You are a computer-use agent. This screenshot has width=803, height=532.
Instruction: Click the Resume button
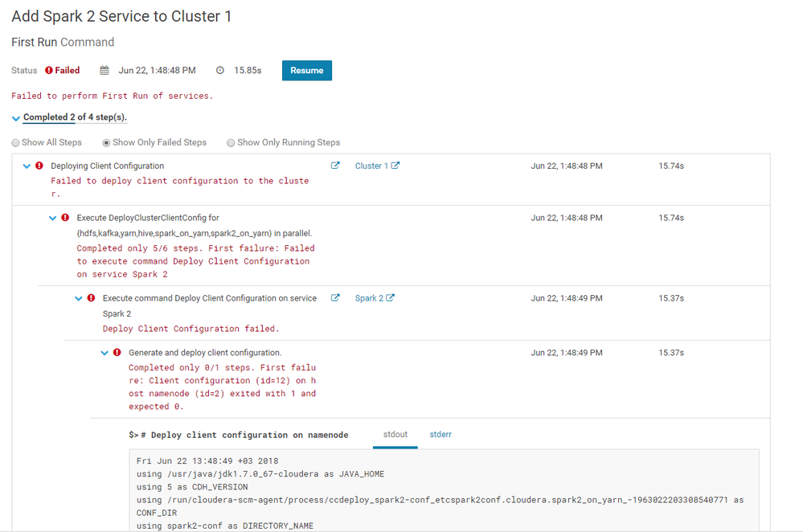306,71
